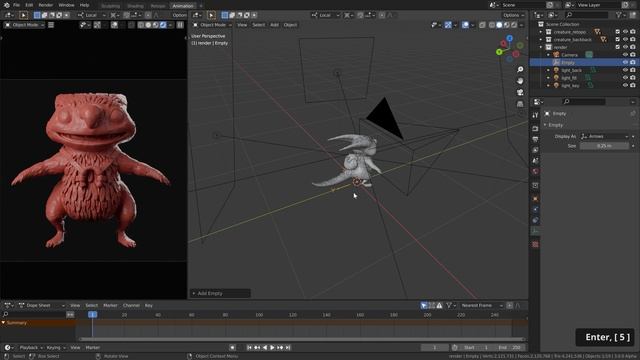This screenshot has width=640, height=360.
Task: Click the pan view hand gizmo
Action: tap(520, 81)
